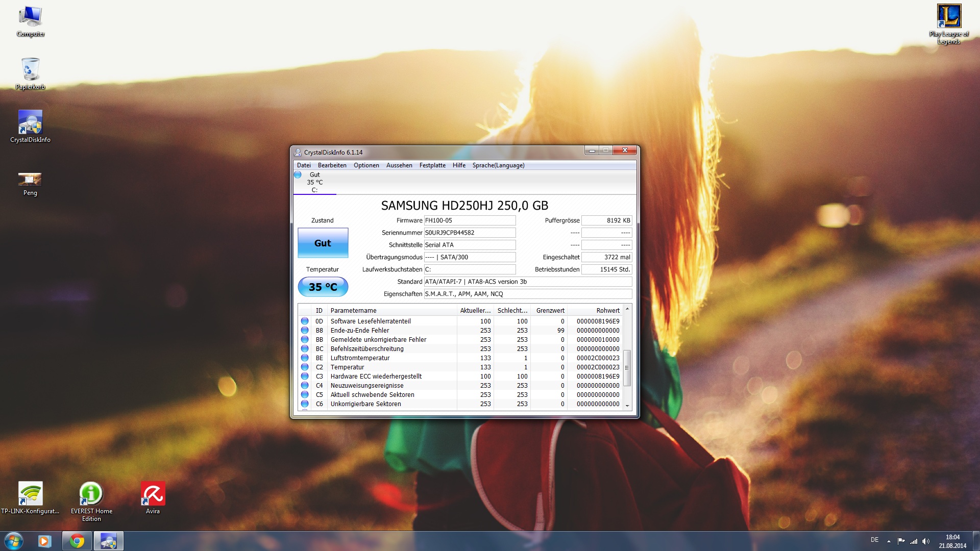Click the Temperatur row status circle
Image resolution: width=980 pixels, height=551 pixels.
(305, 367)
